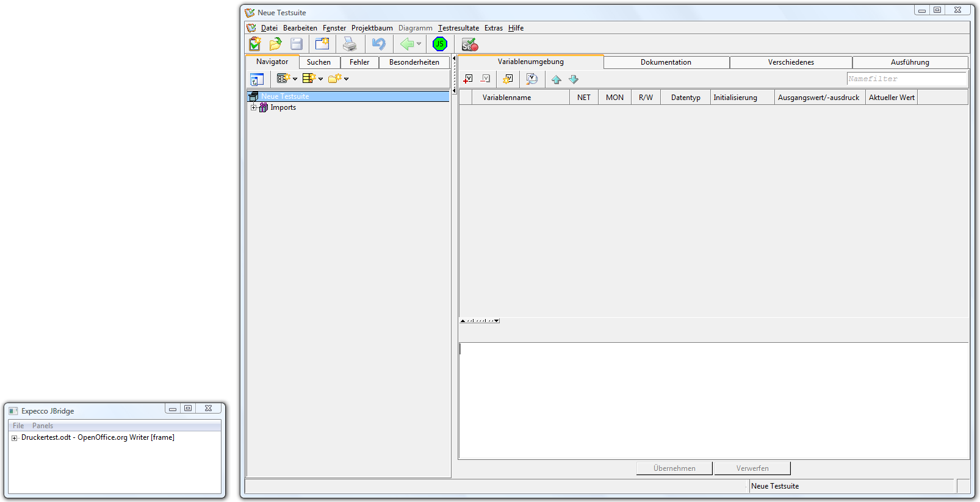Open the green back arrow dropdown
This screenshot has height=502, width=980.
coord(419,44)
